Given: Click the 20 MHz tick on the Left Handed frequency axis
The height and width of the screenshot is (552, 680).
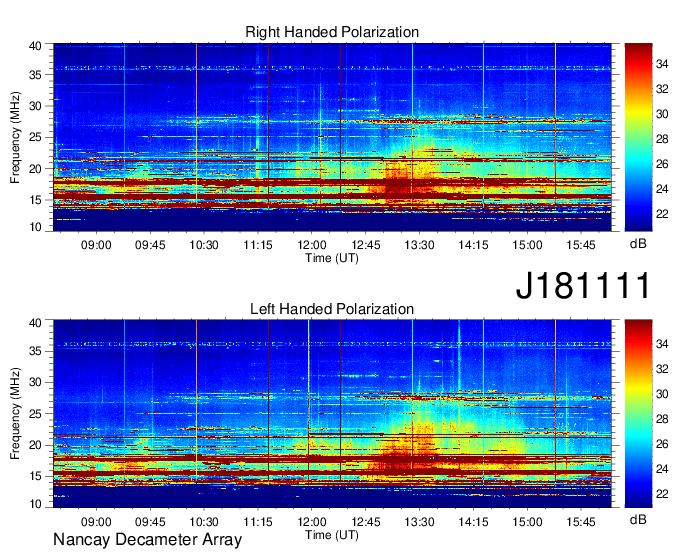Looking at the screenshot, I should click(x=35, y=445).
